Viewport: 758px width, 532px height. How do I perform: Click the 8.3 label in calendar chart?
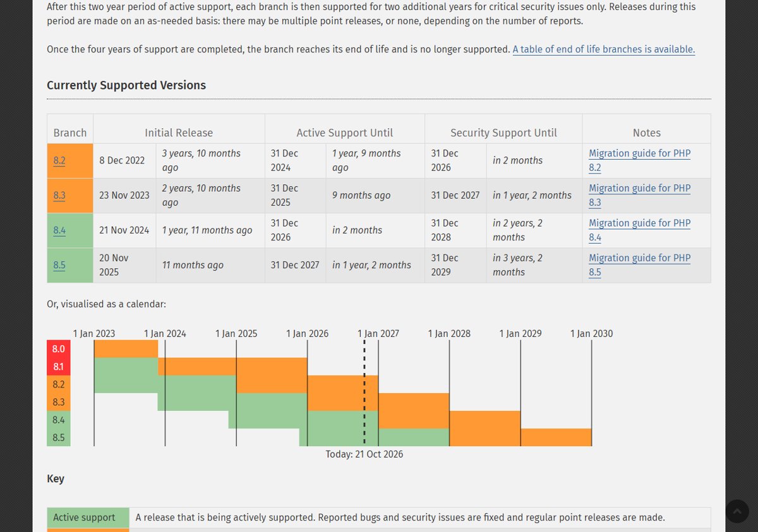59,402
